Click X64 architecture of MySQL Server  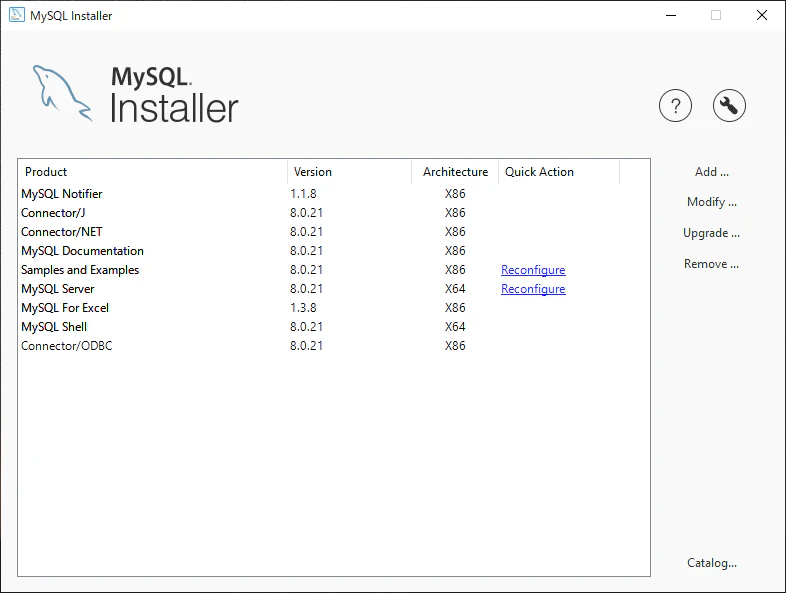(x=455, y=289)
